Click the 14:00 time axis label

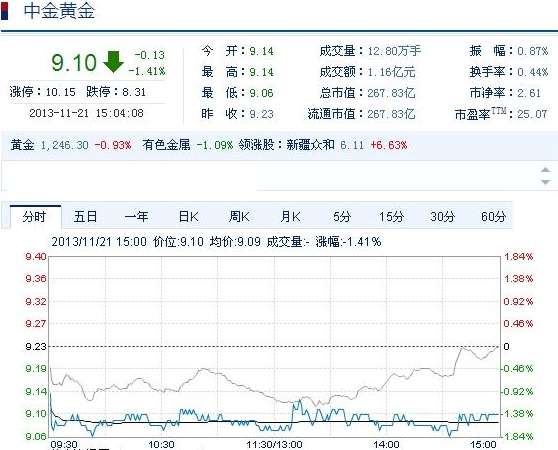click(x=386, y=445)
